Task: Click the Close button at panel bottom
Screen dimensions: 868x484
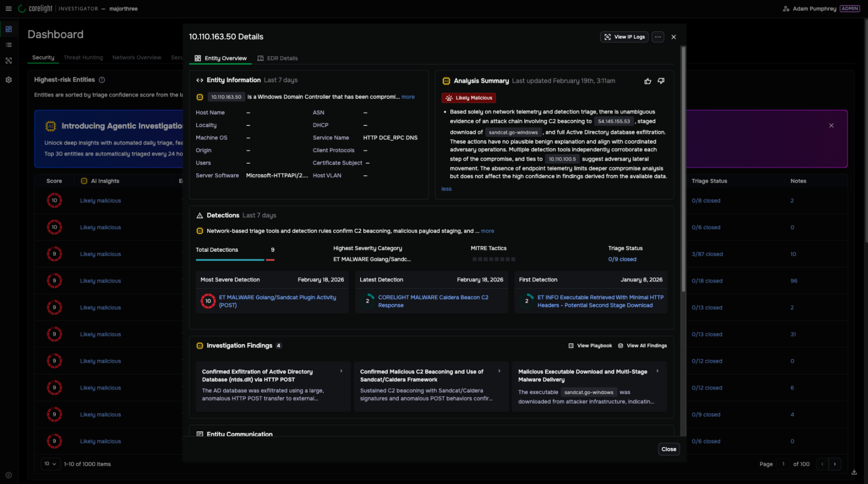Action: (x=669, y=449)
